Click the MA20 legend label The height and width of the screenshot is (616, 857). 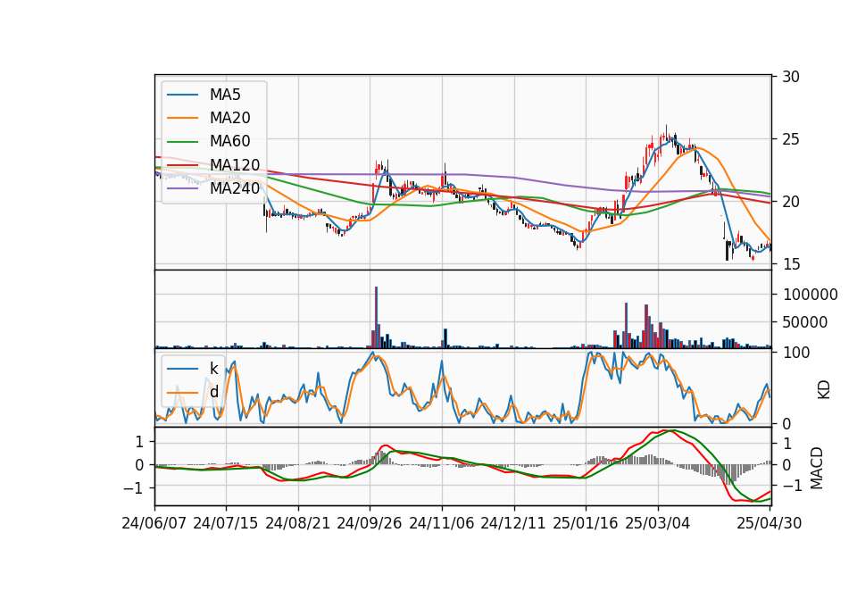pyautogui.click(x=229, y=118)
